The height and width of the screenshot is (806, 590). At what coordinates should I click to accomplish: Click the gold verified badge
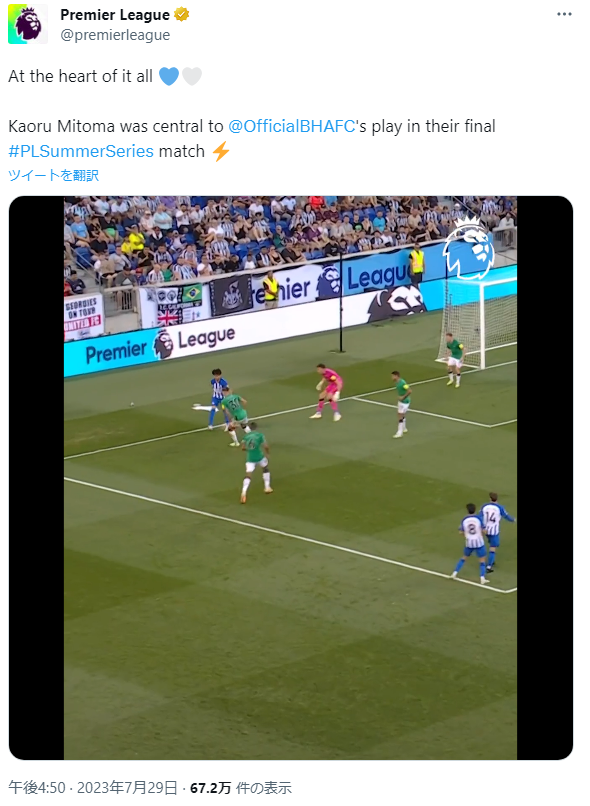[x=181, y=14]
